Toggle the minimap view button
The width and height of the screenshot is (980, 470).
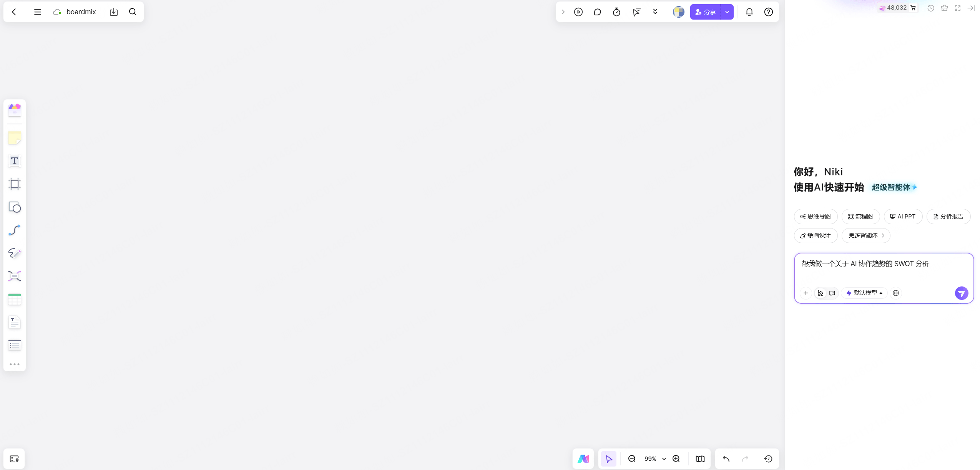700,459
